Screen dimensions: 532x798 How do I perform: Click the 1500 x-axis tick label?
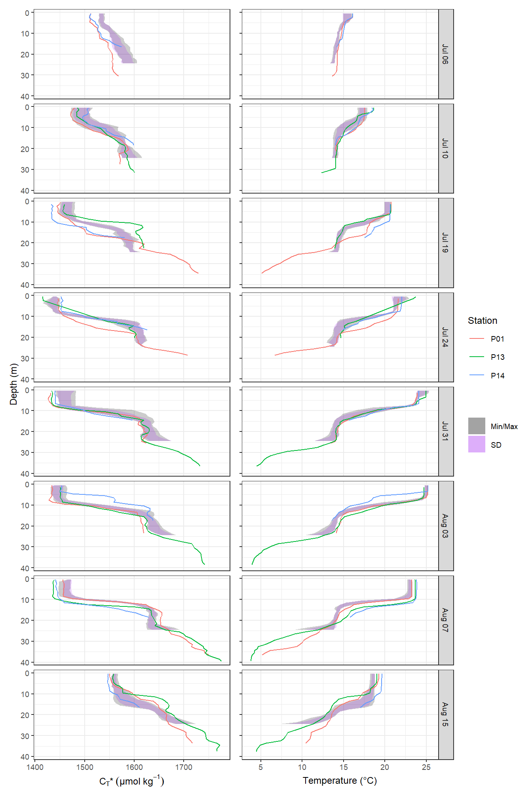84,768
